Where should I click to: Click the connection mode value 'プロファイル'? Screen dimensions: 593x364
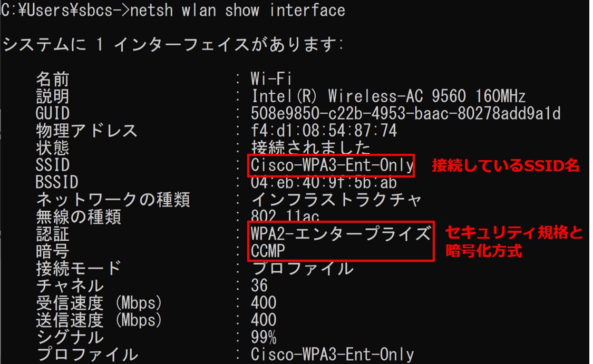pyautogui.click(x=303, y=268)
